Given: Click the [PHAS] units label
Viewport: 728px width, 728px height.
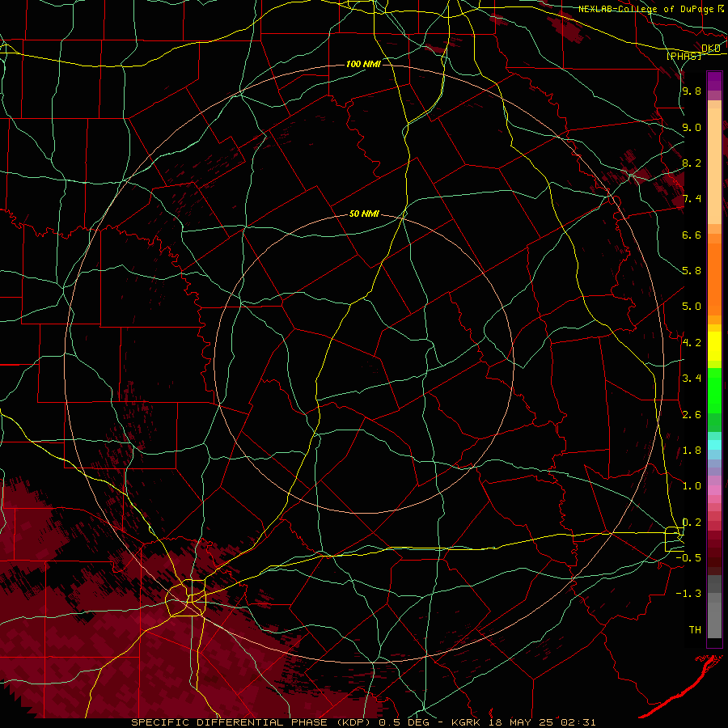Looking at the screenshot, I should point(684,56).
